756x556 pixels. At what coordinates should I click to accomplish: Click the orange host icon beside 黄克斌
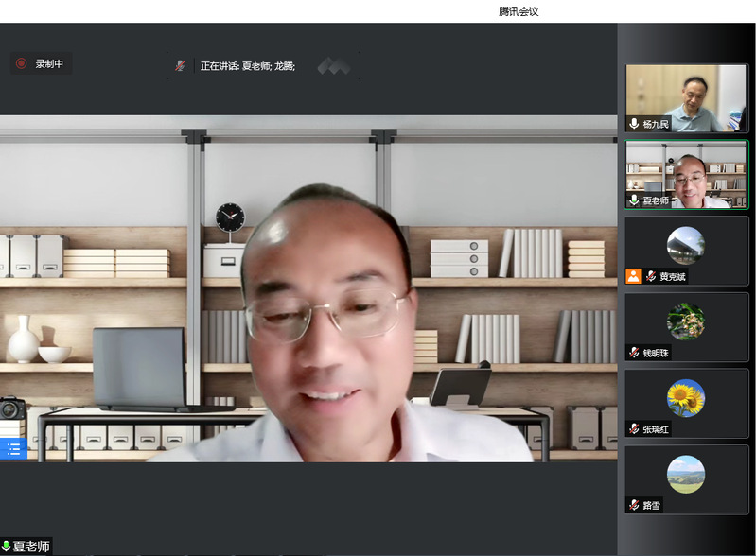point(634,276)
